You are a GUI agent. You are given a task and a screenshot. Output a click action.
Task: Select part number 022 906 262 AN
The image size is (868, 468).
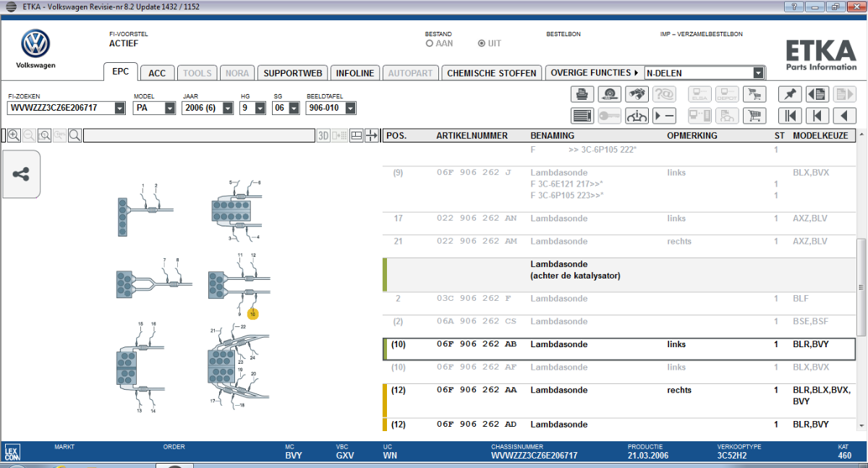click(x=477, y=218)
